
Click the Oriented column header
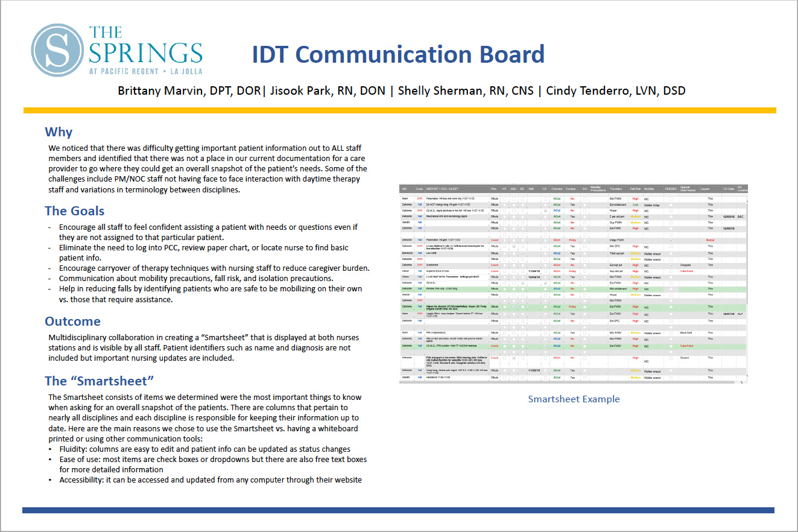(x=557, y=189)
